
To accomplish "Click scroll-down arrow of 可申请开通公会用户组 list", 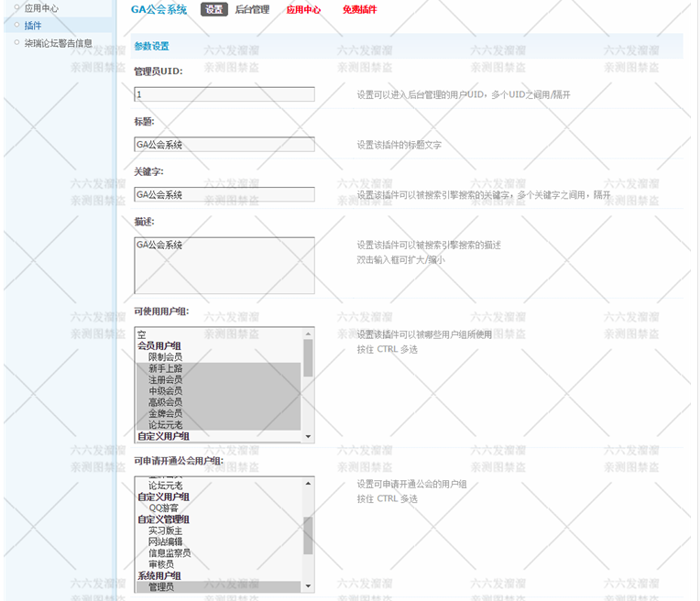I will pos(308,585).
